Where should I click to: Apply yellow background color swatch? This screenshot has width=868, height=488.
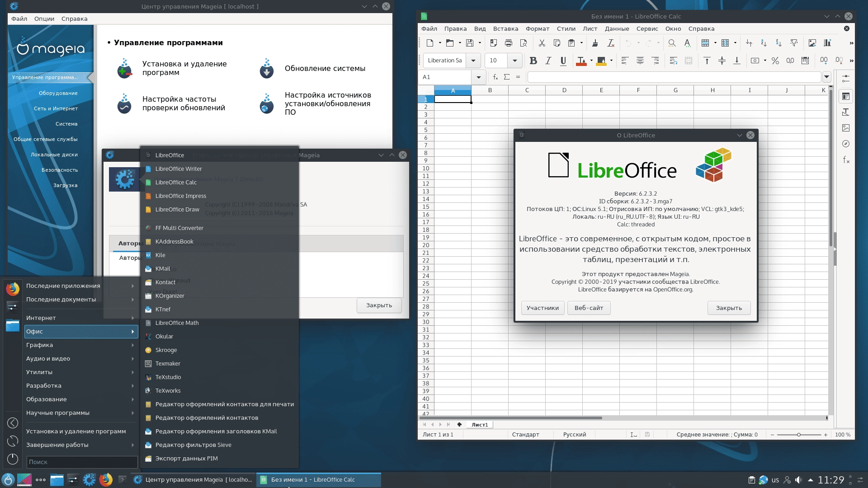pyautogui.click(x=601, y=61)
